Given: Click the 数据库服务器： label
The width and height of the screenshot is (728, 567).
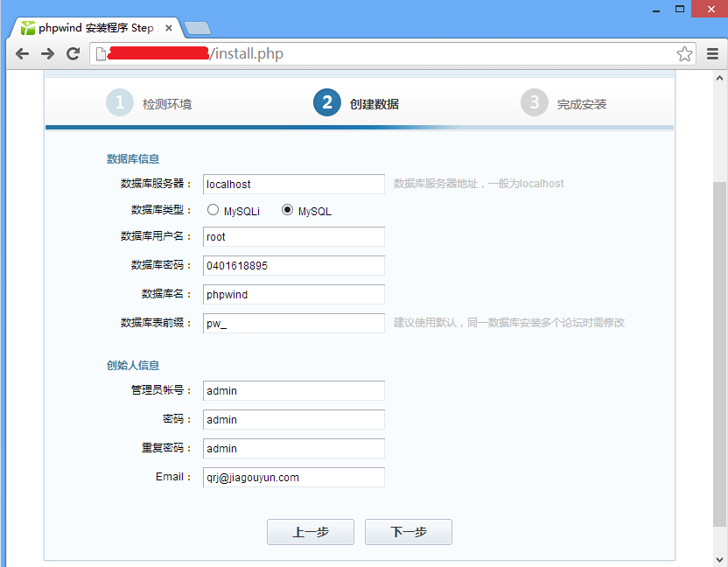Looking at the screenshot, I should tap(156, 184).
